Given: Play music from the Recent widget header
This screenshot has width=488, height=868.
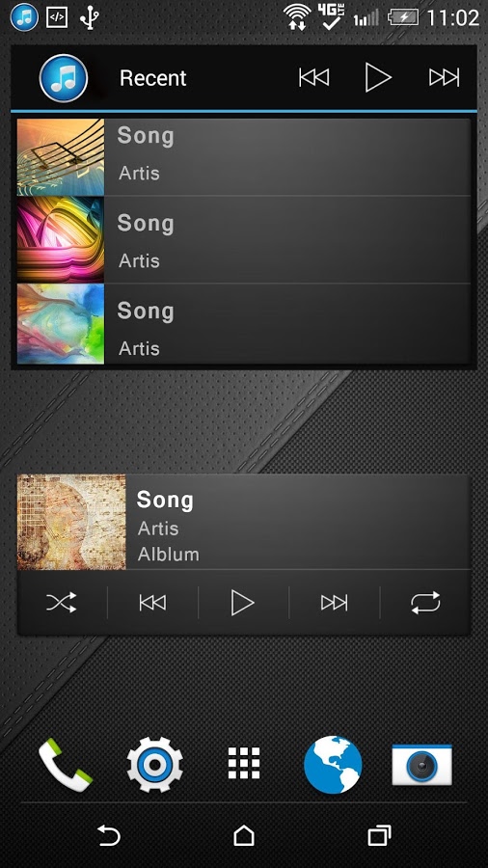Looking at the screenshot, I should [378, 77].
